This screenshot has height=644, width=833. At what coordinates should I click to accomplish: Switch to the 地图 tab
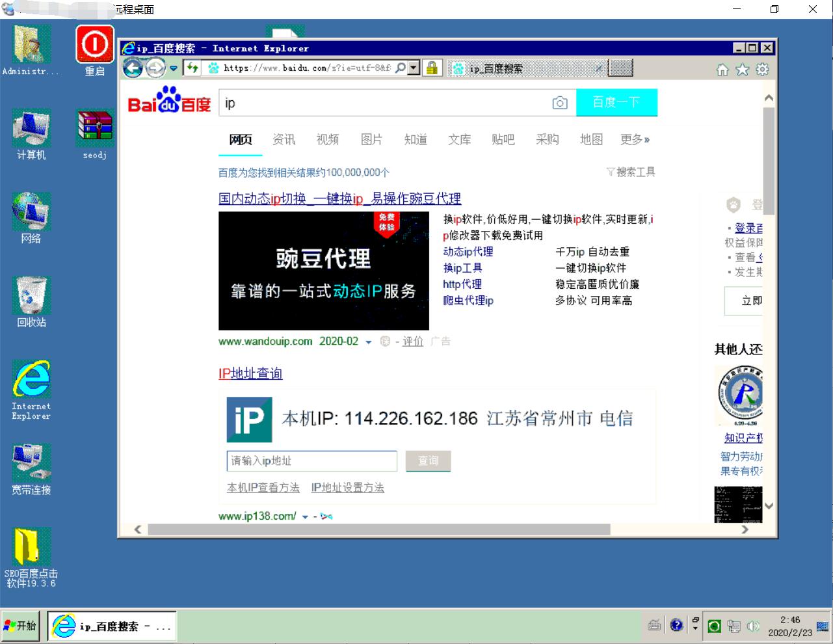(592, 139)
